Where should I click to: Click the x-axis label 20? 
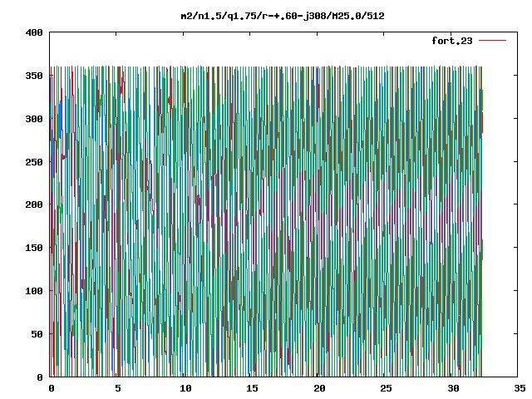pos(319,388)
